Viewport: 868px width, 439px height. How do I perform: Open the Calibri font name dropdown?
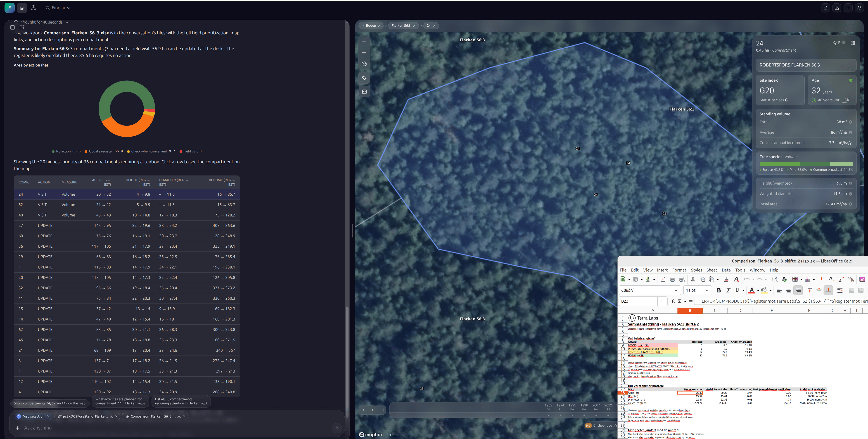(676, 290)
